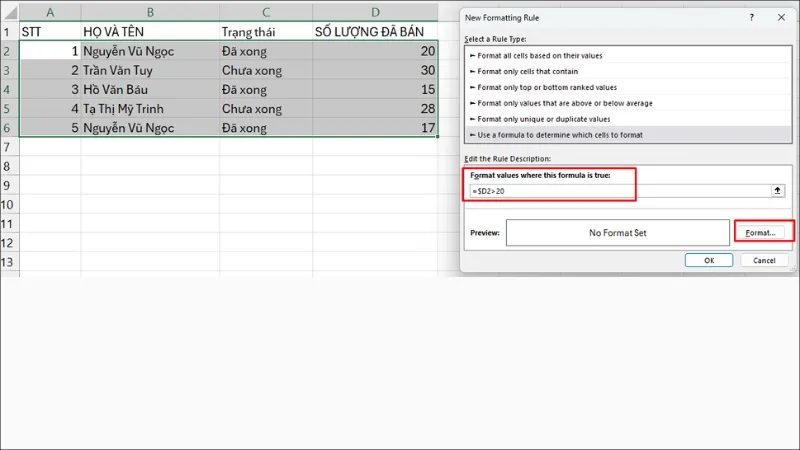Click the collapse dialog arrow beside formula box
This screenshot has width=800, height=450.
click(x=777, y=190)
